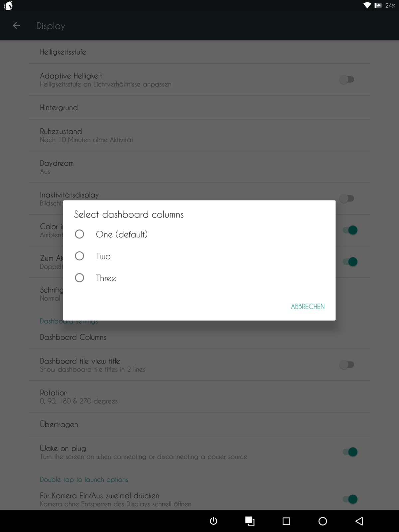Toggle the Adaptive Helligkeit switch
Screen dimensions: 399x532
pos(346,80)
